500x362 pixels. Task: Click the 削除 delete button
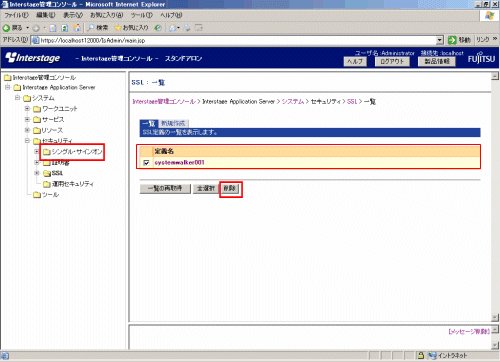point(230,189)
